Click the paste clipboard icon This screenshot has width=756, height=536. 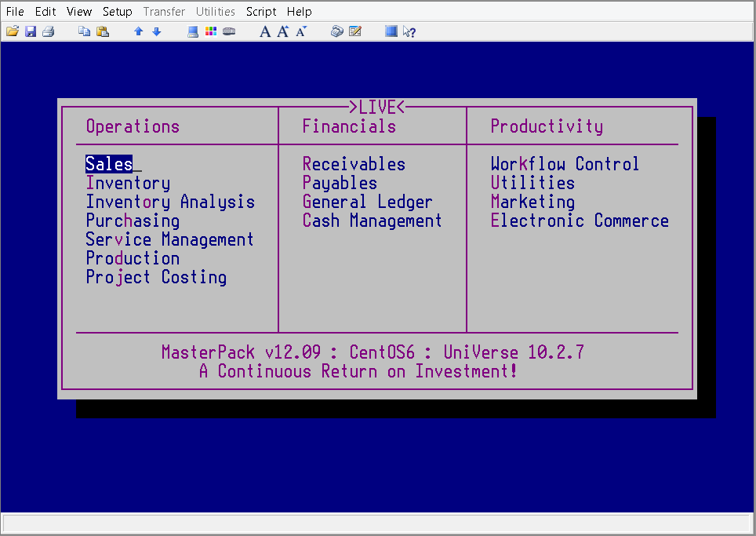(x=103, y=32)
